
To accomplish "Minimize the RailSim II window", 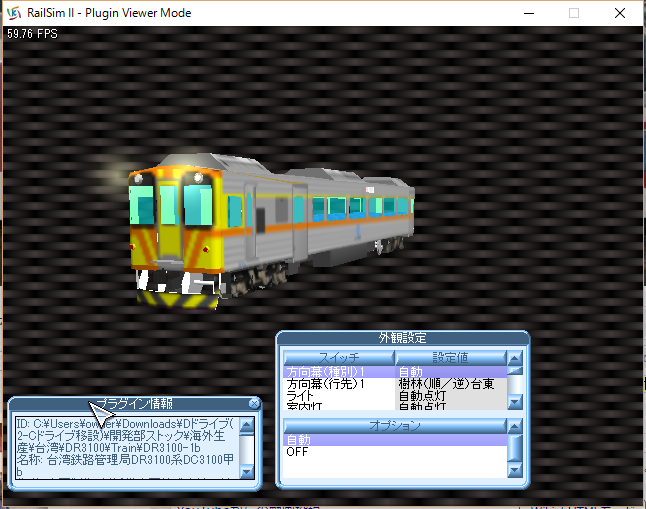I will tap(529, 13).
